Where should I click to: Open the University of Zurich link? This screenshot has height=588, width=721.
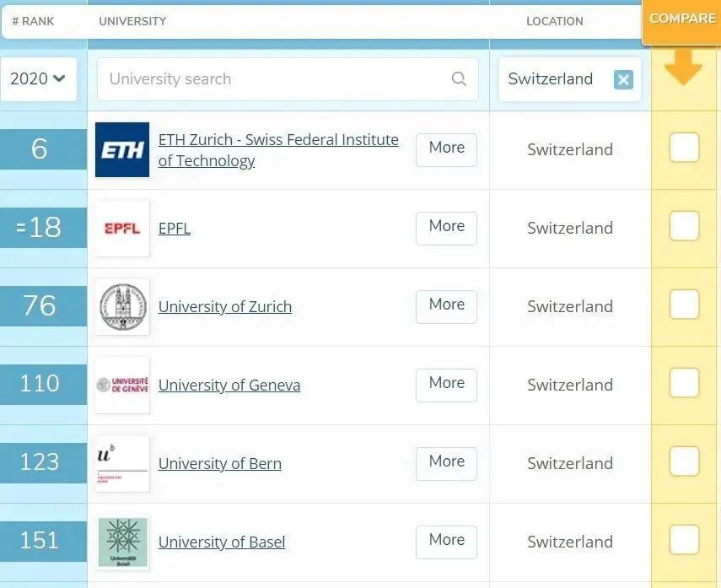225,307
